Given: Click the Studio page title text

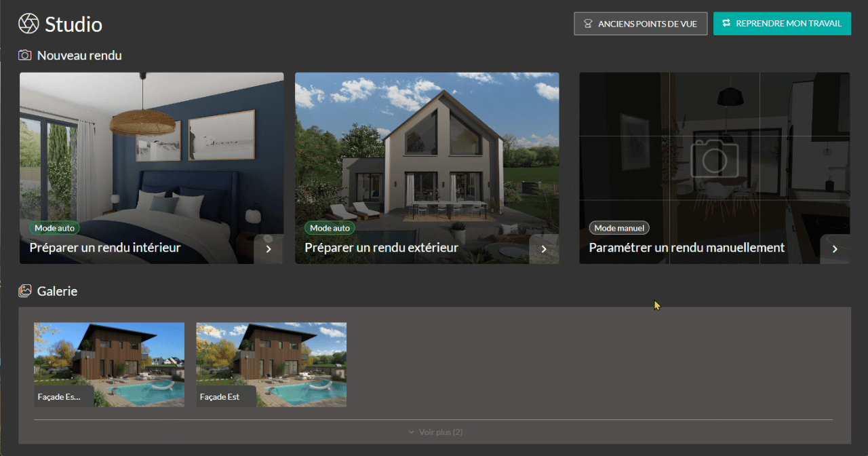Looking at the screenshot, I should 73,24.
